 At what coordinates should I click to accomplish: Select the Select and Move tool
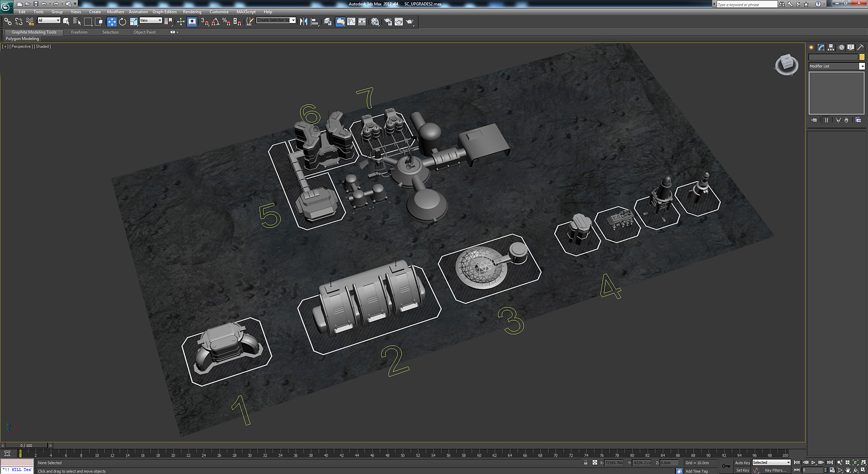click(x=112, y=21)
